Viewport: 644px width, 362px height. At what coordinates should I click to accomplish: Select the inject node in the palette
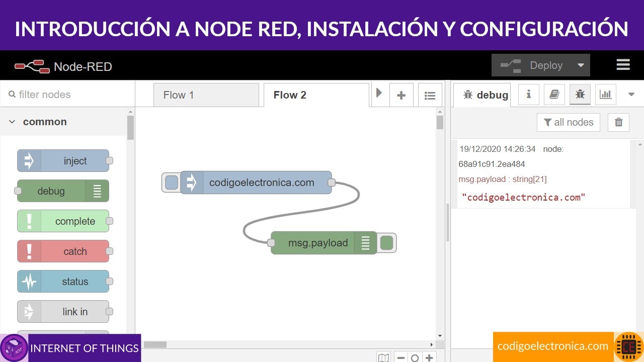point(63,161)
